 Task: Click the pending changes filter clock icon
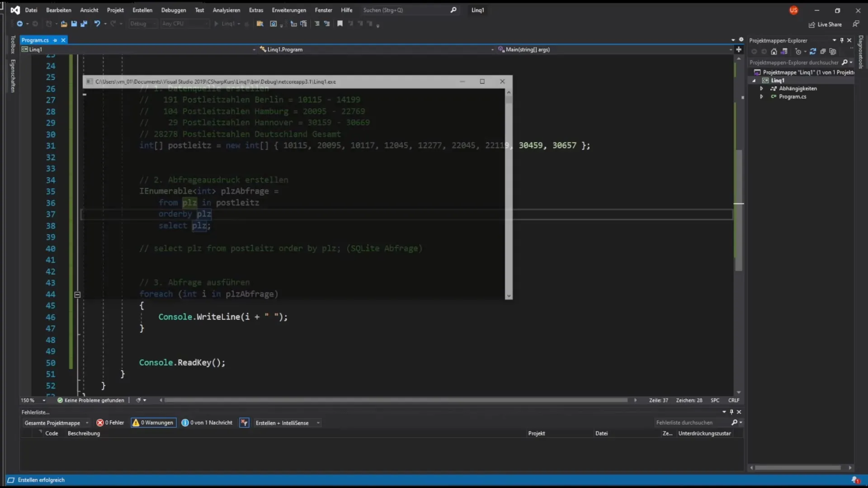click(x=798, y=52)
